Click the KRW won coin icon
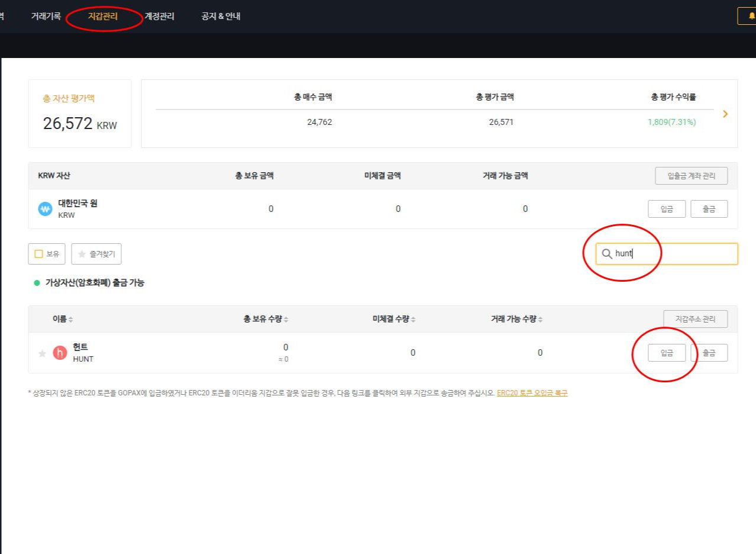Viewport: 756px width, 554px height. click(45, 209)
